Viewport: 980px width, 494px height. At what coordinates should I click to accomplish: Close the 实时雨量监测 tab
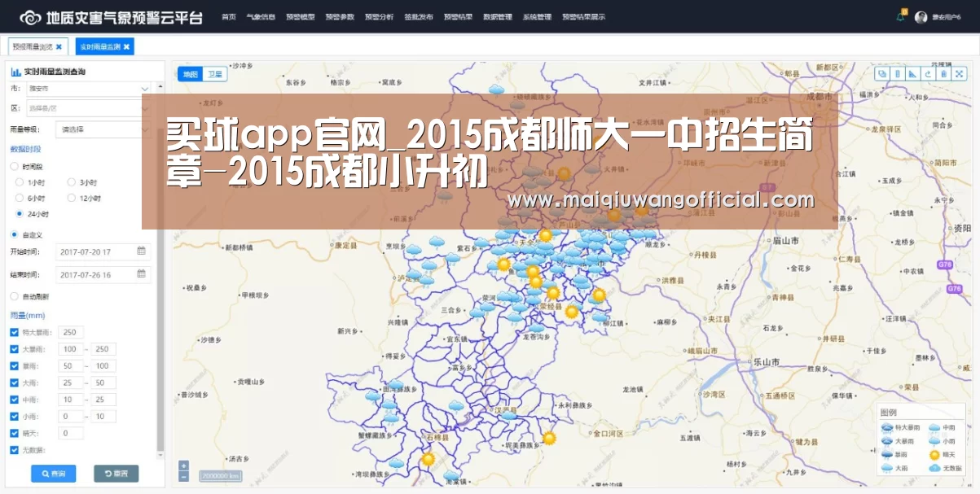click(127, 47)
